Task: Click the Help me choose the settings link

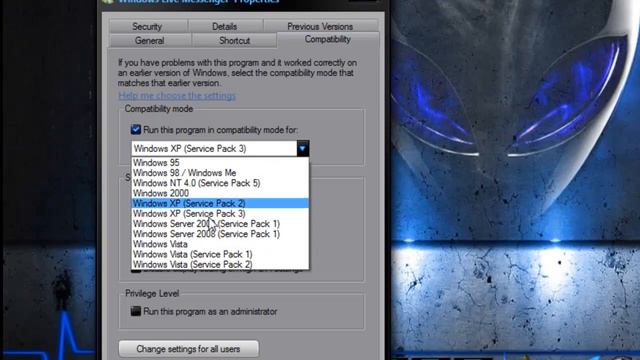Action: tap(177, 96)
